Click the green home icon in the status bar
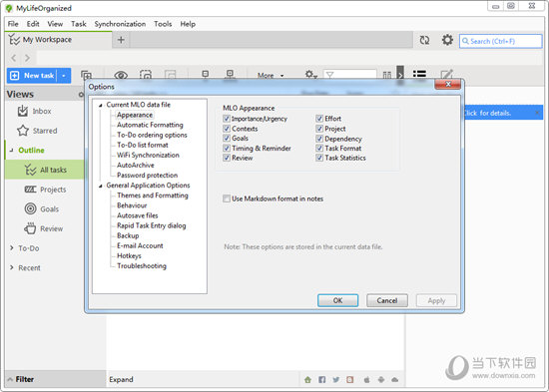 click(307, 380)
